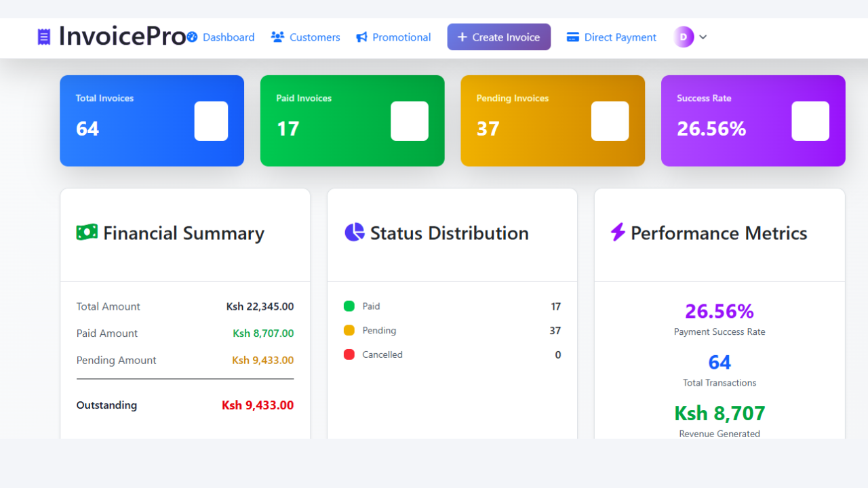Click the Outstanding label
The image size is (868, 488).
(106, 405)
